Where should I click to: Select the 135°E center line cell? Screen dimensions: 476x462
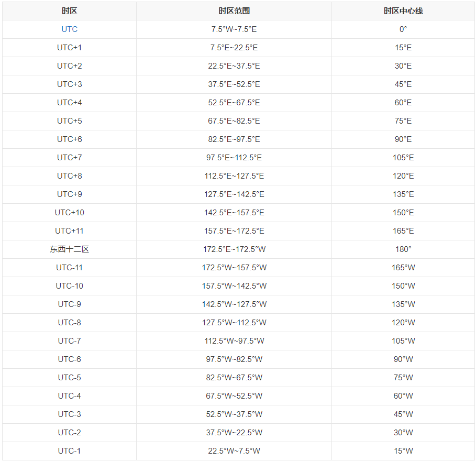403,194
